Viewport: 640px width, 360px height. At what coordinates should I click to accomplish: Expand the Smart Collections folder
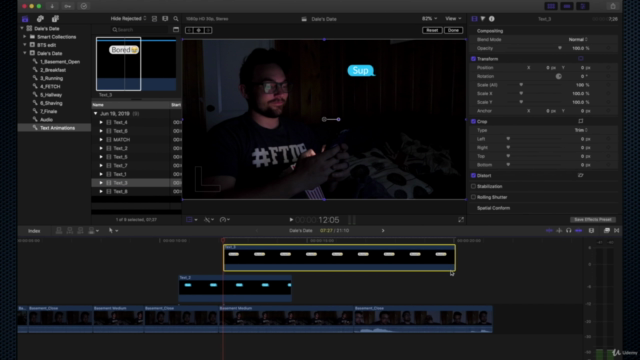pyautogui.click(x=25, y=37)
